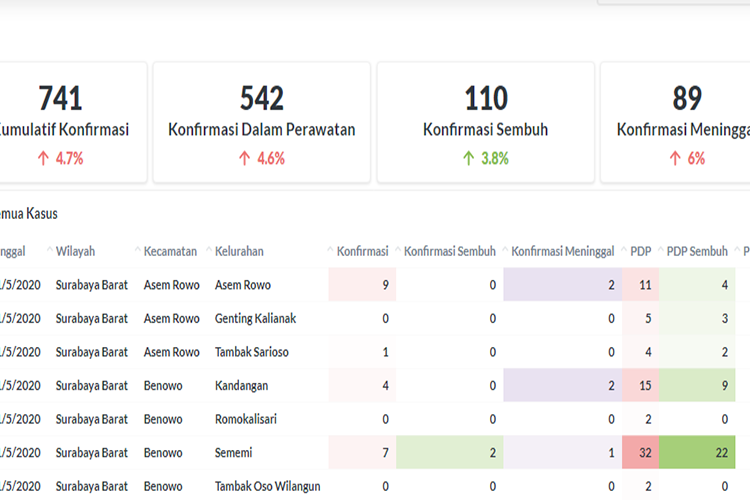Sort table by PDP Sembuh column header
Image resolution: width=750 pixels, height=500 pixels.
pos(697,251)
